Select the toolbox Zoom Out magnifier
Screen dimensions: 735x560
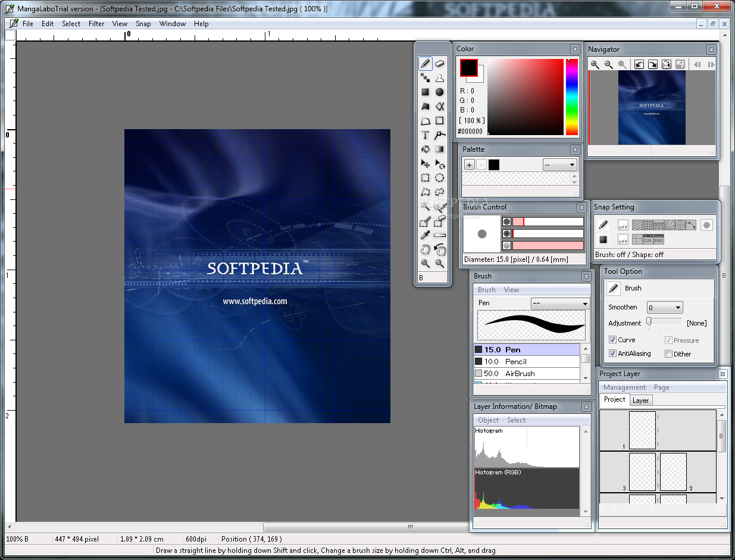pyautogui.click(x=440, y=264)
